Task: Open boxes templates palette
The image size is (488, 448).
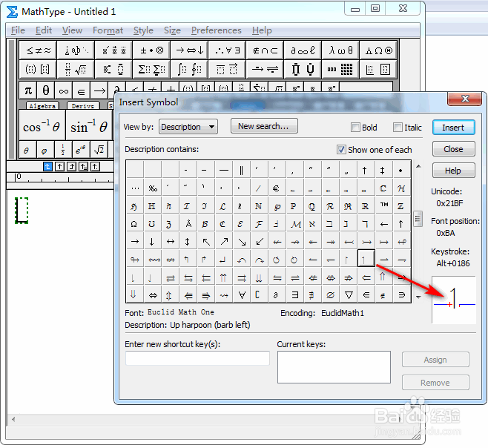Action: click(x=378, y=69)
